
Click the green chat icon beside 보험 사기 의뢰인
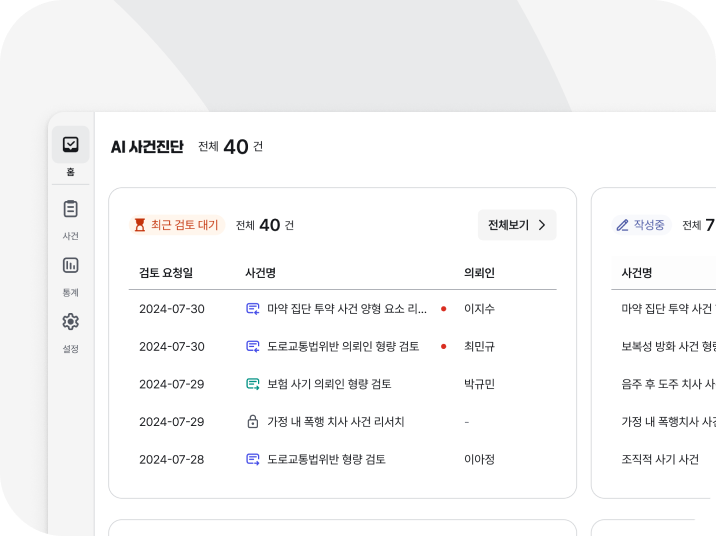(253, 384)
